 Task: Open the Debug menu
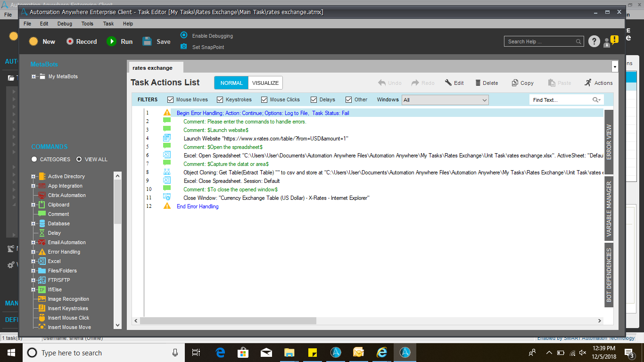click(x=65, y=24)
